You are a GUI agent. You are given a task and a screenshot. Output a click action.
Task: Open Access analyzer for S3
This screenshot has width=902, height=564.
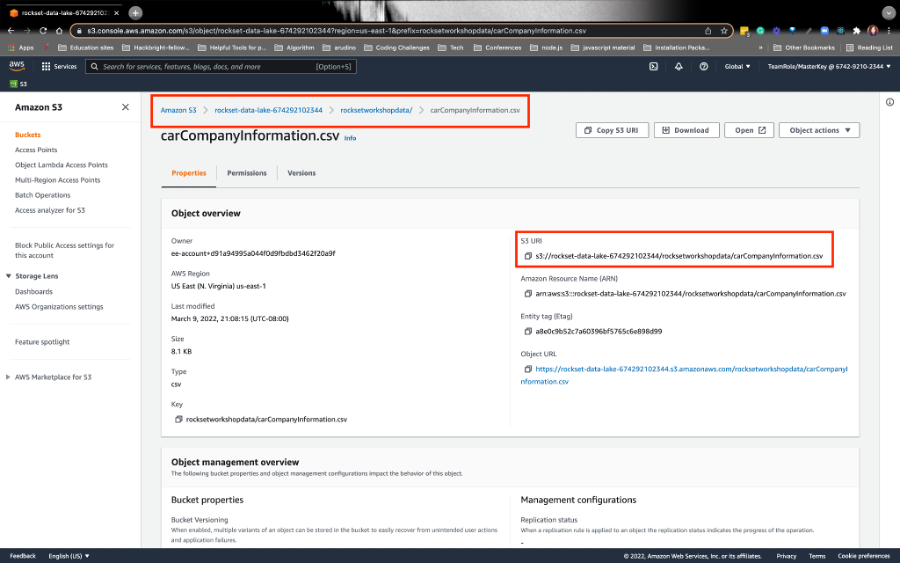tap(50, 211)
